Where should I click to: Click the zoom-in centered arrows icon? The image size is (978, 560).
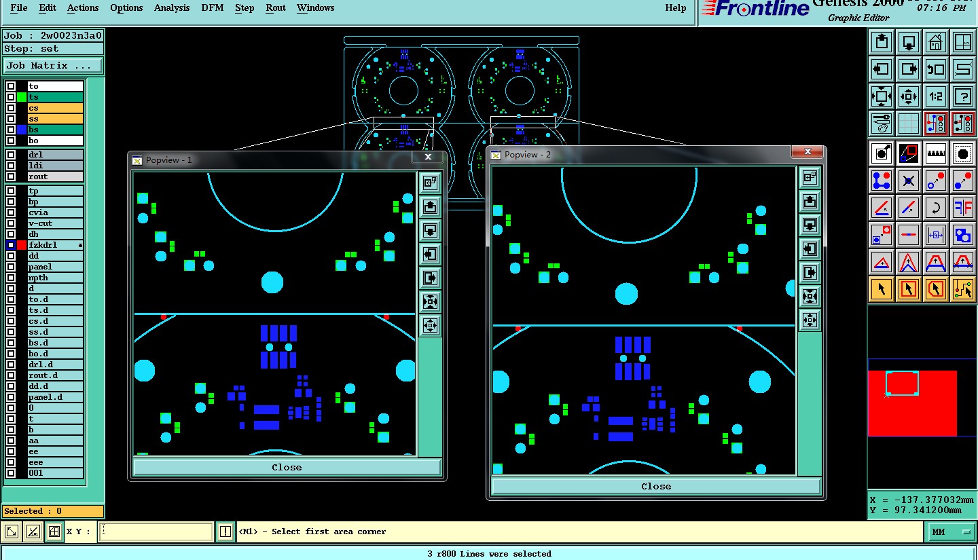coord(909,96)
